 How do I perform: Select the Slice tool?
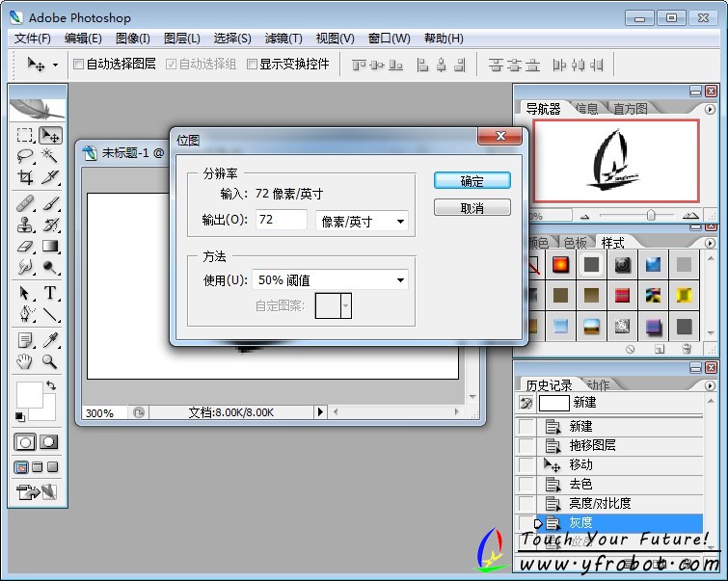tap(50, 177)
